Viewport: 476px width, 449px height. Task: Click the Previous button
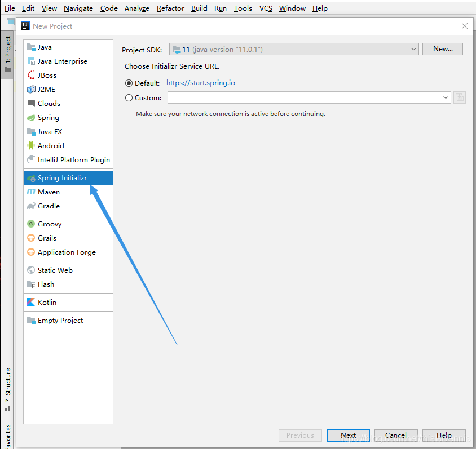point(300,435)
